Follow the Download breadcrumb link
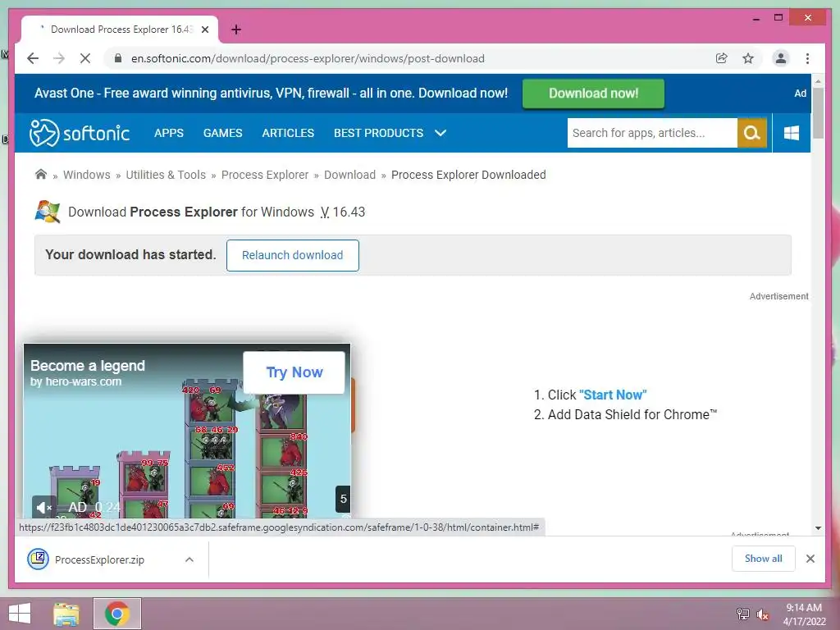The height and width of the screenshot is (630, 840). click(x=349, y=175)
